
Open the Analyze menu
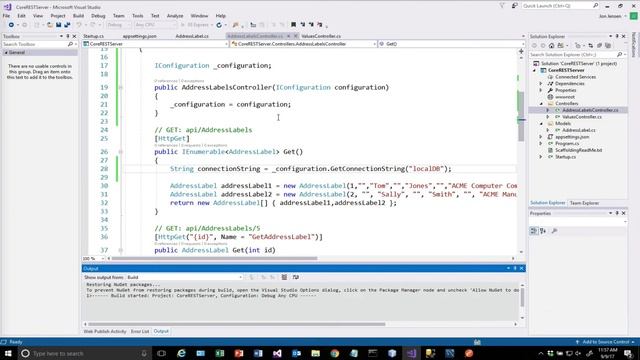click(x=175, y=16)
